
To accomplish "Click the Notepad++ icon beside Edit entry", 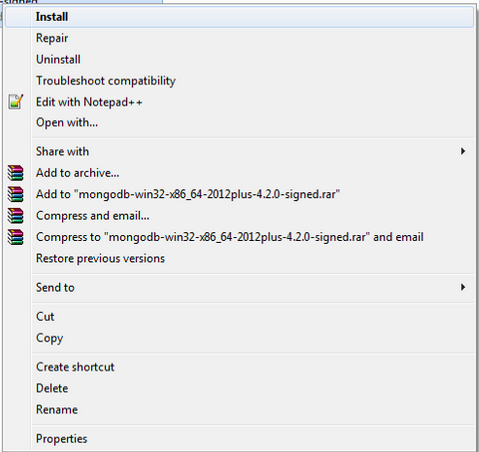I will [16, 102].
